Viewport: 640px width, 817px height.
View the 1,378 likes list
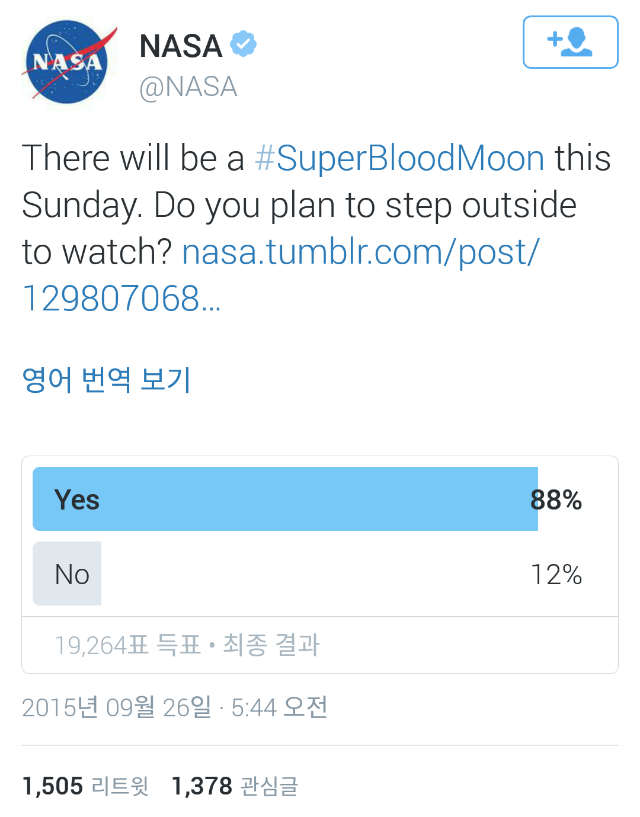(x=235, y=786)
